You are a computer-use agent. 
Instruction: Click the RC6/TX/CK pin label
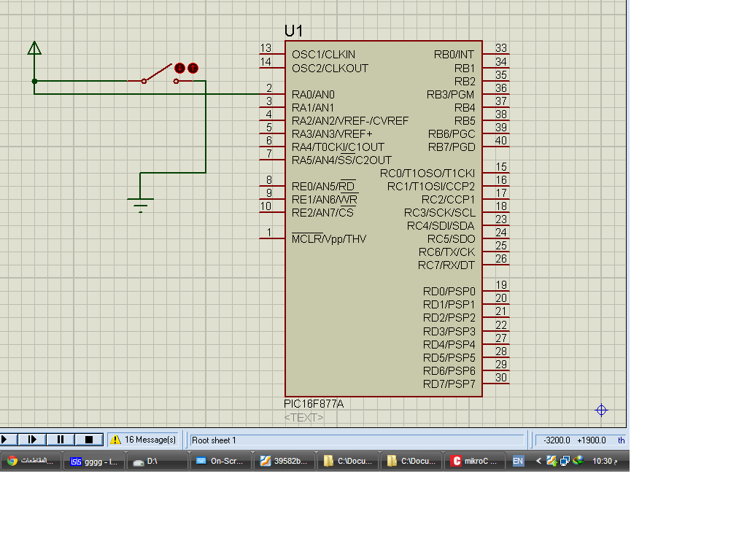click(x=447, y=252)
